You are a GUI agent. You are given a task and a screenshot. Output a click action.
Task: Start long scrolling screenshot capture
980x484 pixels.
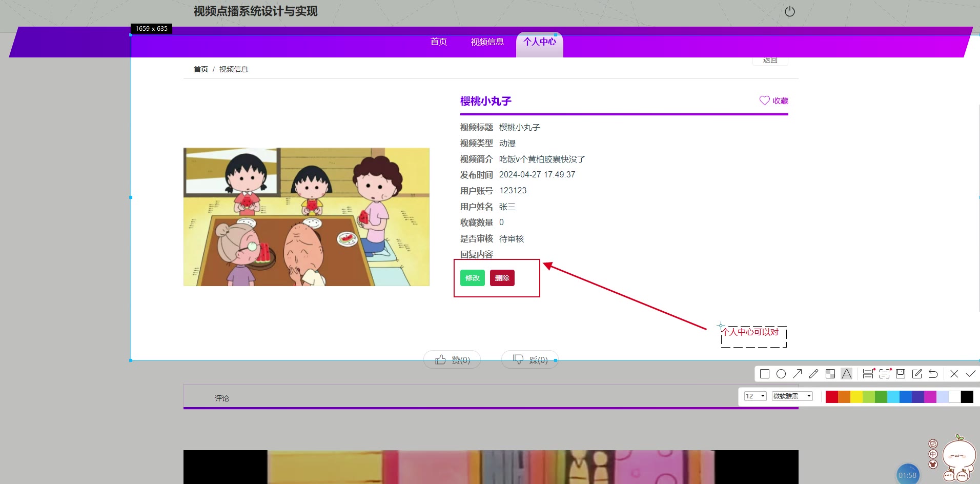click(868, 374)
